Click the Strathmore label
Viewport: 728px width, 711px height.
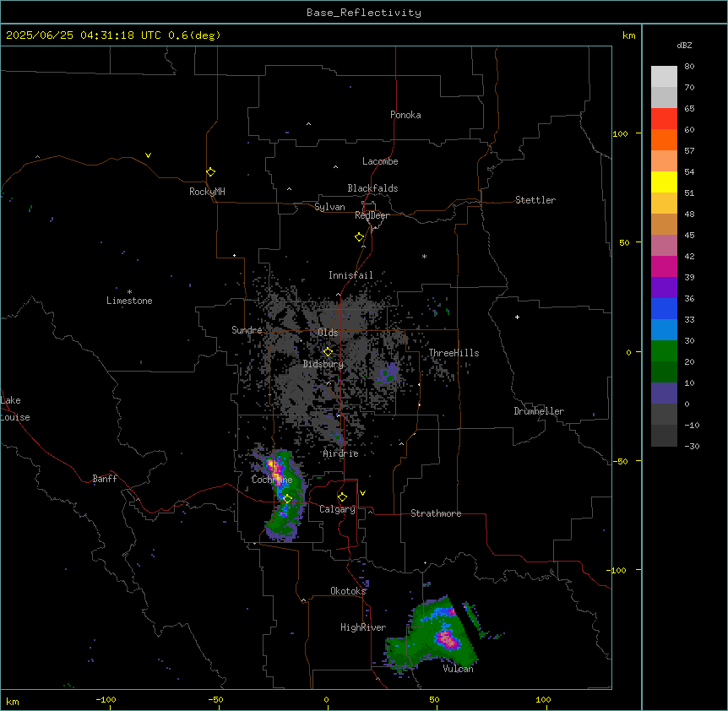[x=436, y=513]
